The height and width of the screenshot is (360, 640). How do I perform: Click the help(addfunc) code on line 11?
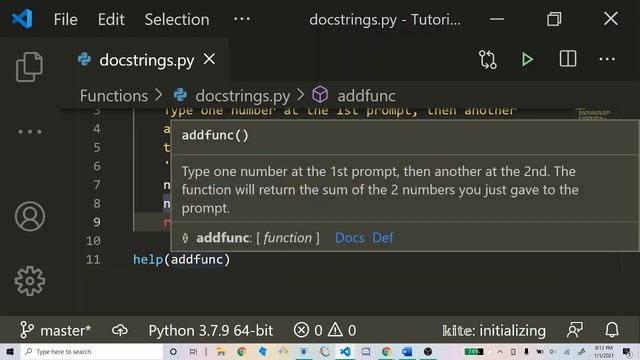pyautogui.click(x=182, y=260)
